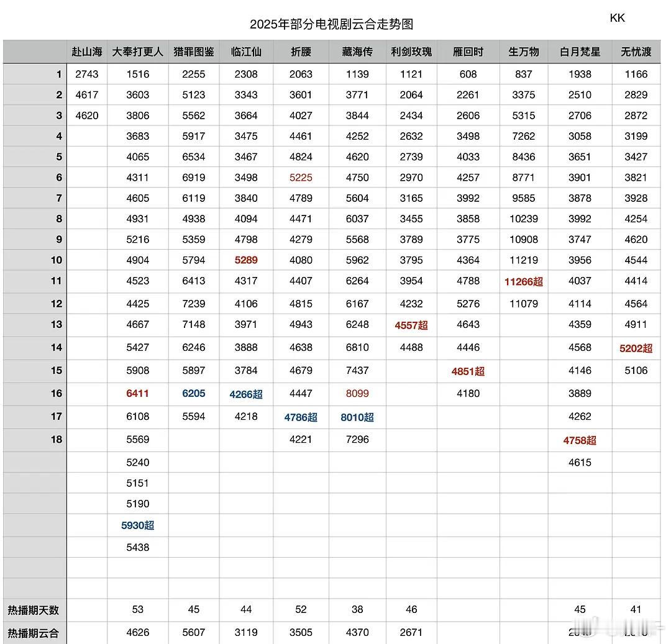Viewport: 671px width, 644px height.
Task: Select the 雁回时 column header
Action: [x=468, y=52]
